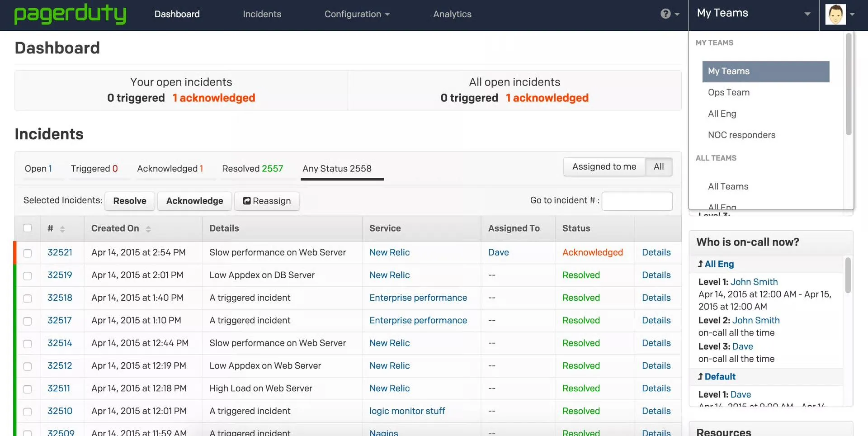Sort by Service column header

point(385,228)
